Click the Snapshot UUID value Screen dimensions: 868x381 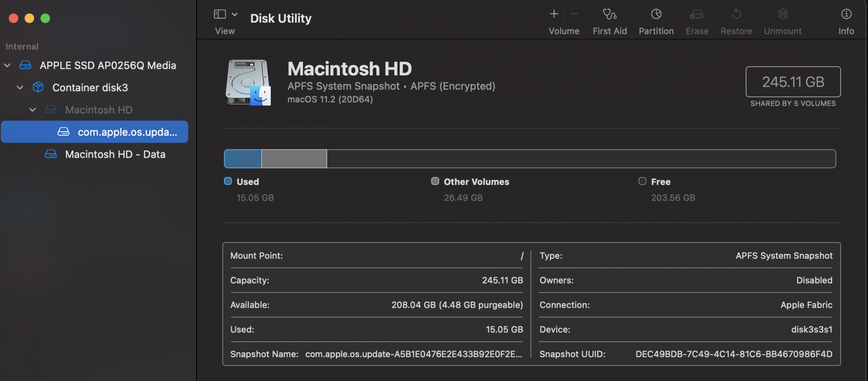tap(734, 354)
